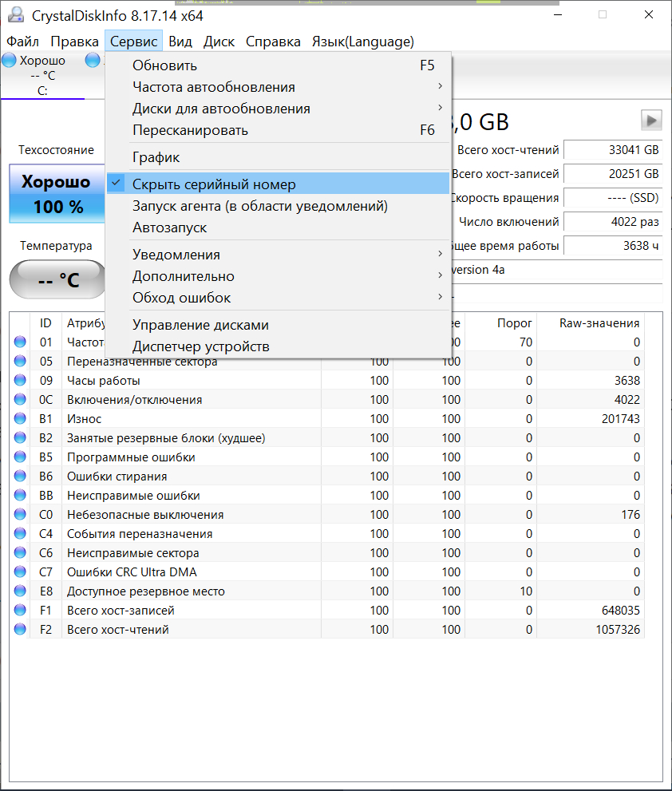The width and height of the screenshot is (672, 791).
Task: Click the ID column header
Action: pyautogui.click(x=46, y=322)
